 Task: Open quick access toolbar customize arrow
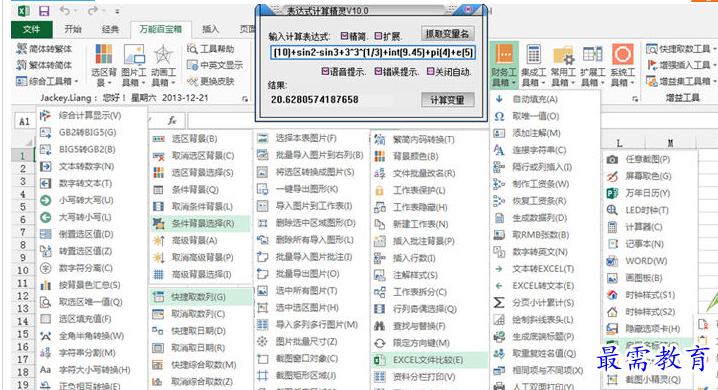(117, 11)
